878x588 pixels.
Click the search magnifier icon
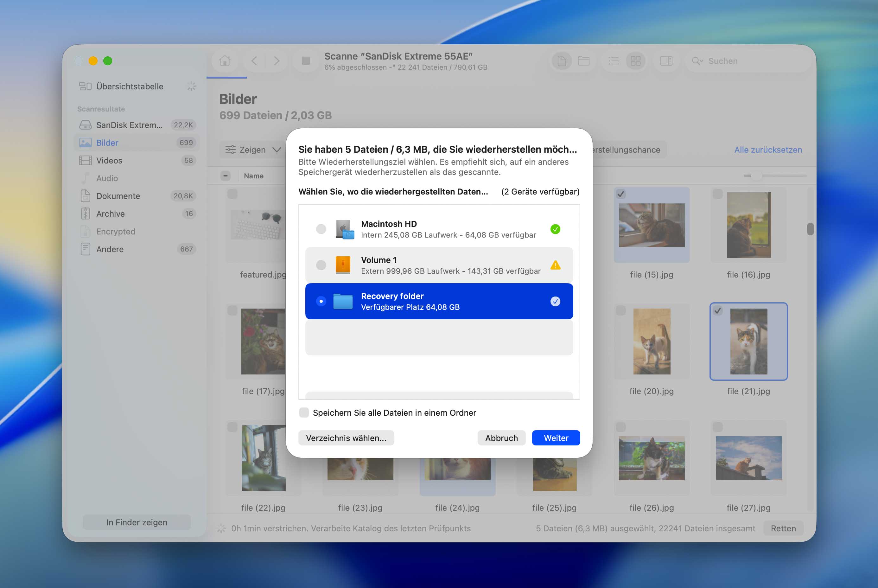[x=697, y=61]
